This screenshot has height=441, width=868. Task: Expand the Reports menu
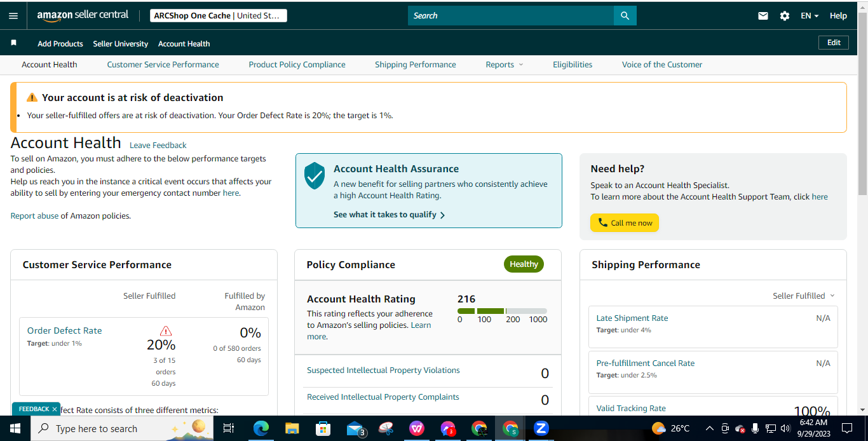(505, 65)
